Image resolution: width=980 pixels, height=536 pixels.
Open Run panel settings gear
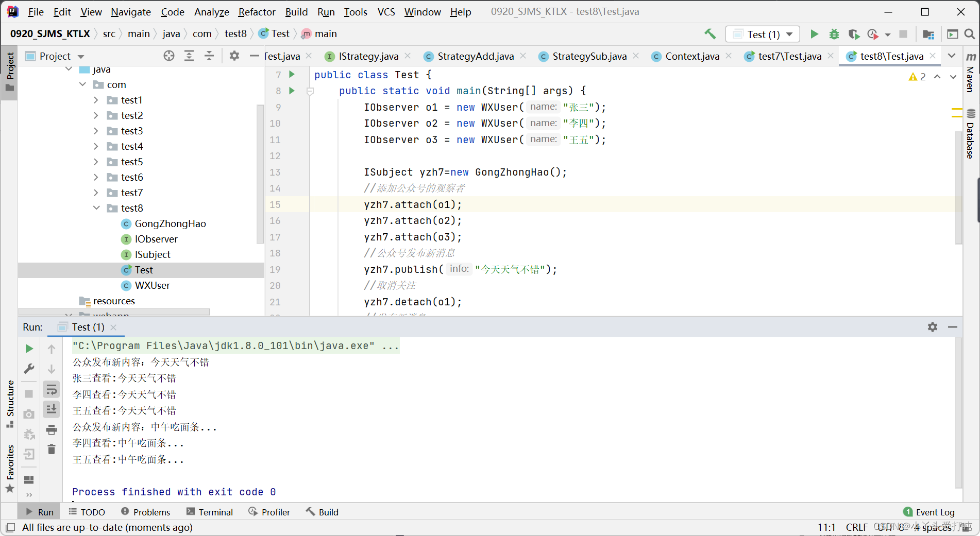pyautogui.click(x=933, y=327)
